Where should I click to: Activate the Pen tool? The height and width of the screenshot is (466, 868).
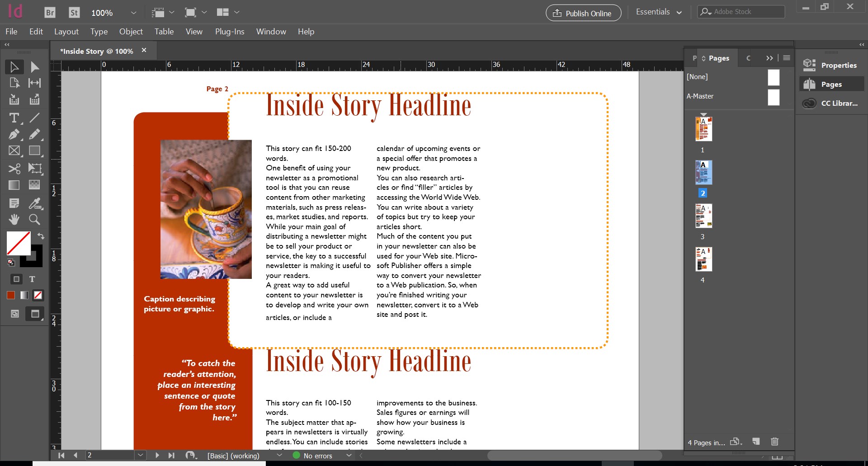[14, 134]
